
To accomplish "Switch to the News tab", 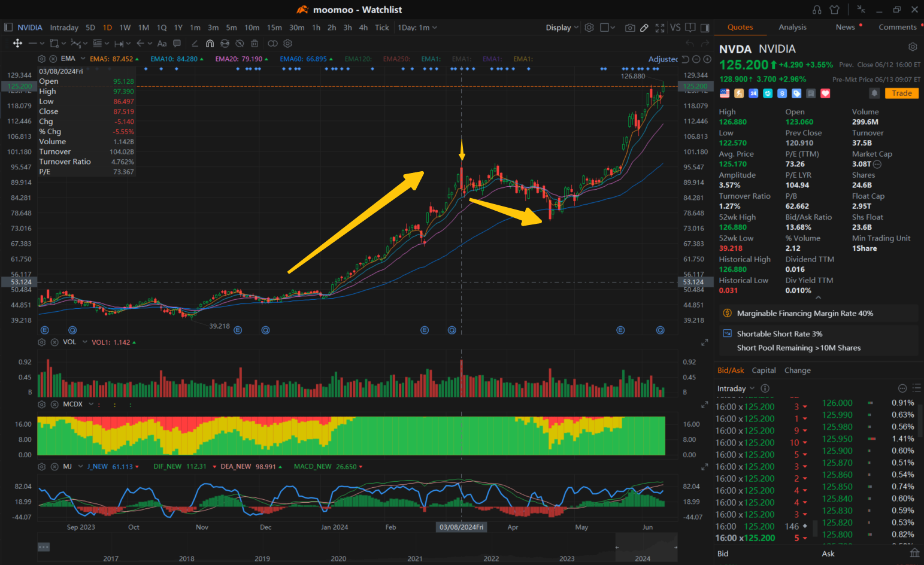I will point(845,27).
